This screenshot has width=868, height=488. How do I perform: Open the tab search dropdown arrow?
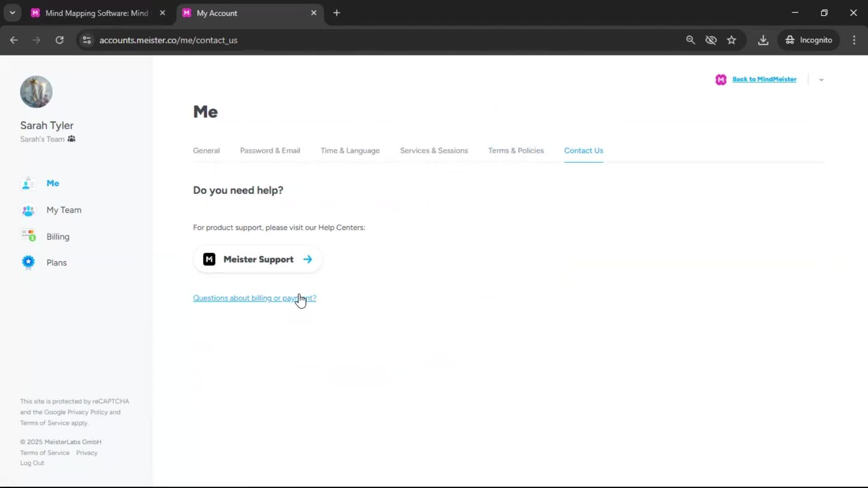click(x=13, y=13)
